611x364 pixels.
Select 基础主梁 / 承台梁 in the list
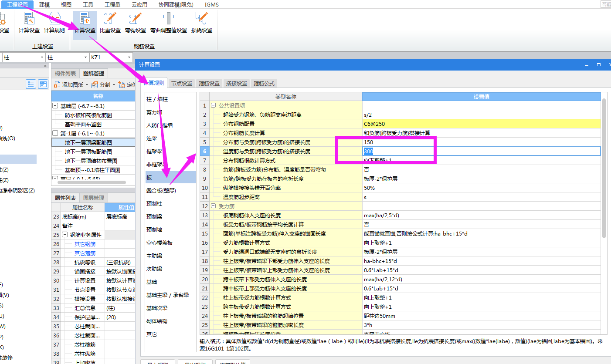coord(171,295)
